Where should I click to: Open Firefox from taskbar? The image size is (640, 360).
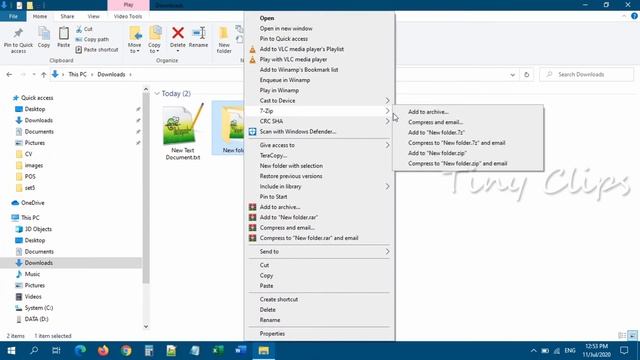(103, 351)
